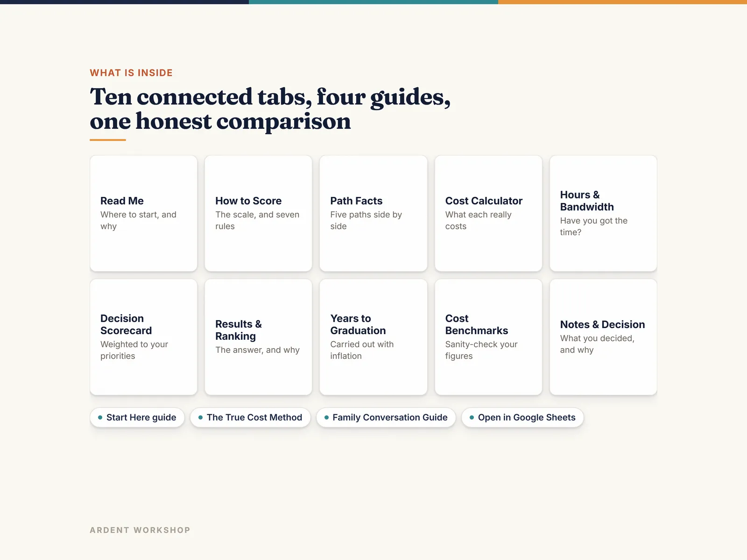Viewport: 747px width, 560px height.
Task: Click the Years to Graduation card
Action: [x=373, y=337]
